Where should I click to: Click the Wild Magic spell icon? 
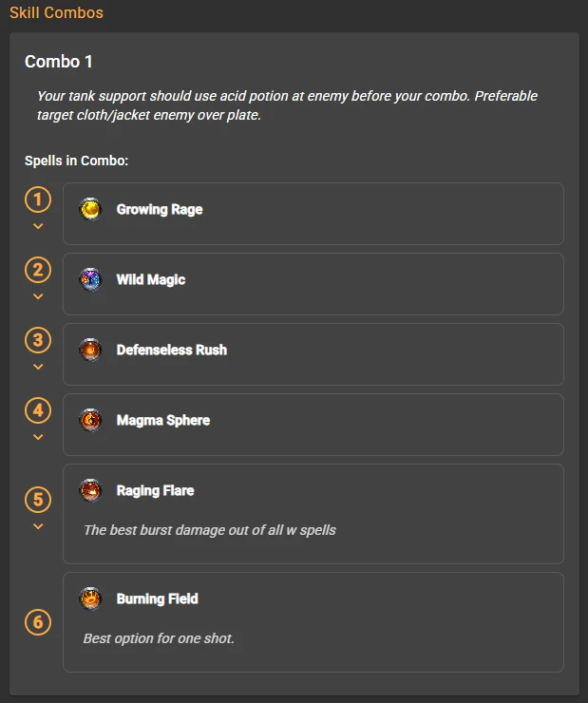click(90, 279)
